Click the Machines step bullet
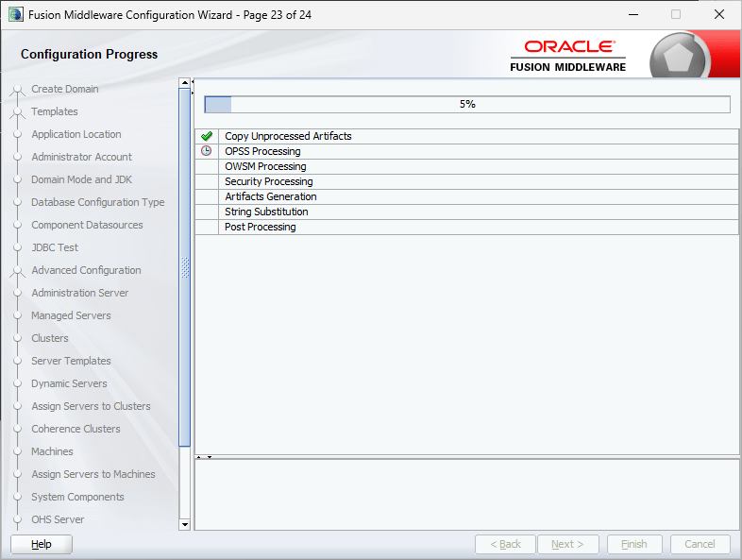 point(18,451)
